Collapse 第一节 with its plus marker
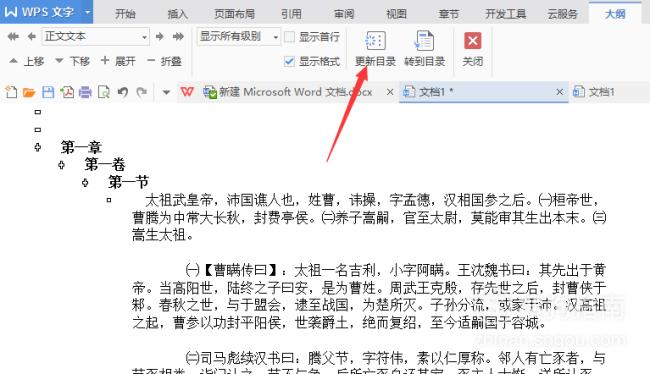Viewport: 650px width, 374px height. pyautogui.click(x=85, y=182)
